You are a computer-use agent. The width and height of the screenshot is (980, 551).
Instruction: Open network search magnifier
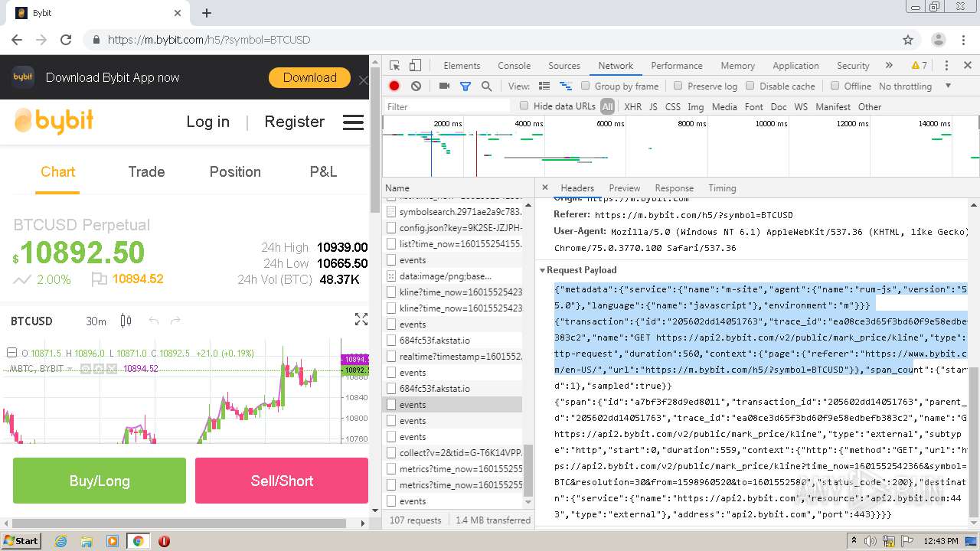pyautogui.click(x=486, y=86)
